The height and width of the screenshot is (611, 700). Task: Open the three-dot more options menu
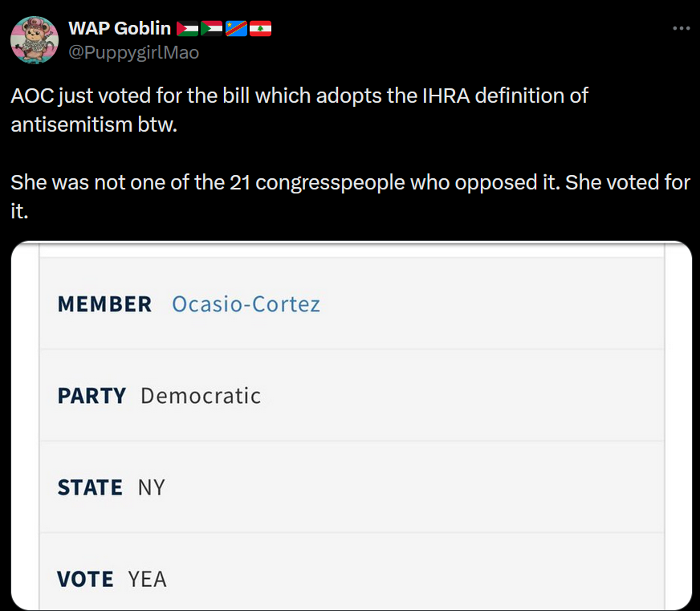click(x=682, y=28)
